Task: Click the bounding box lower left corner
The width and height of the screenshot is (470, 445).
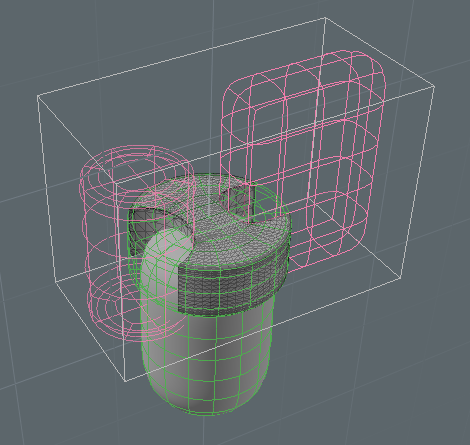Action: coord(56,282)
